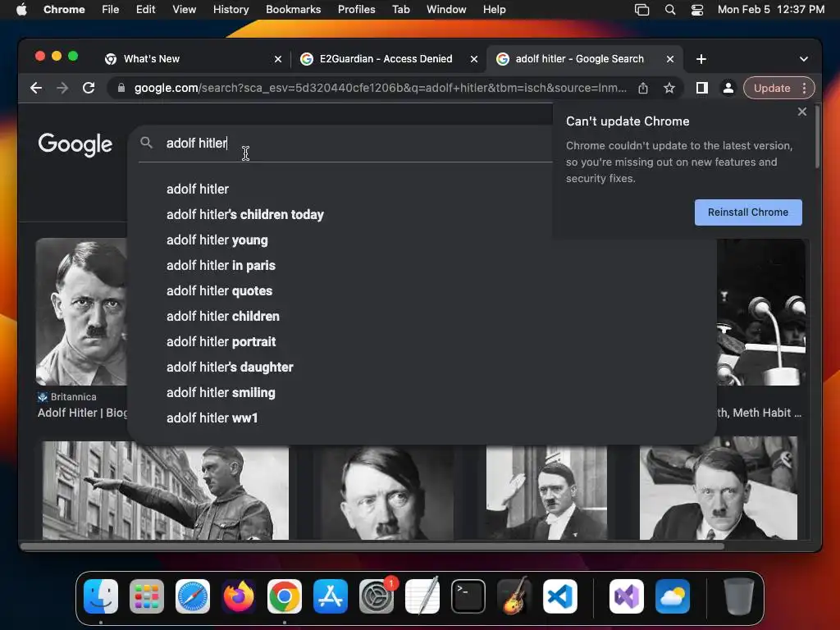Open Visual Studio Code from Dock

[559, 596]
